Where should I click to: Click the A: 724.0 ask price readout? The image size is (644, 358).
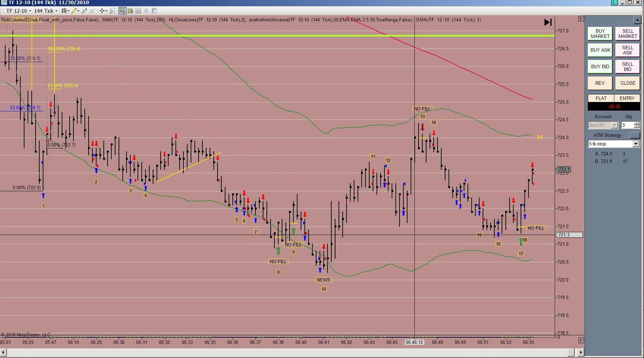pos(603,154)
